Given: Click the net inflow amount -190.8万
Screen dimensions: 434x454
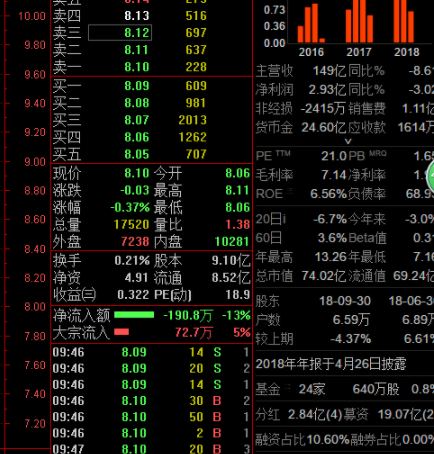Looking at the screenshot, I should click(x=188, y=315).
